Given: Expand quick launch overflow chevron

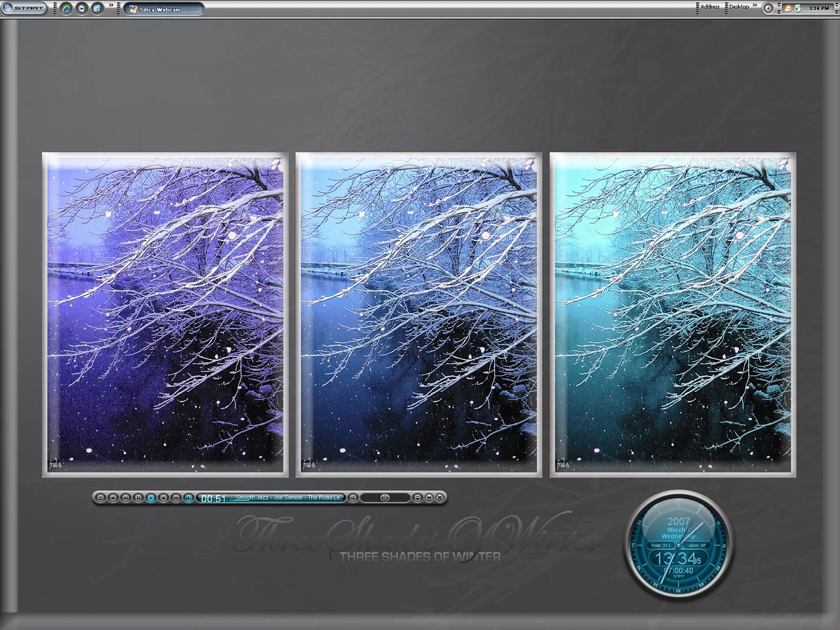Looking at the screenshot, I should point(111,6).
